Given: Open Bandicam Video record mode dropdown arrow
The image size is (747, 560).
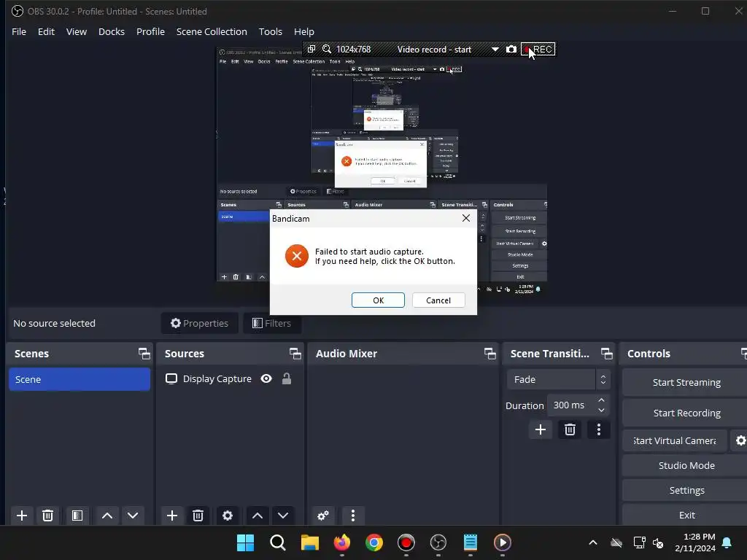Looking at the screenshot, I should click(x=495, y=50).
